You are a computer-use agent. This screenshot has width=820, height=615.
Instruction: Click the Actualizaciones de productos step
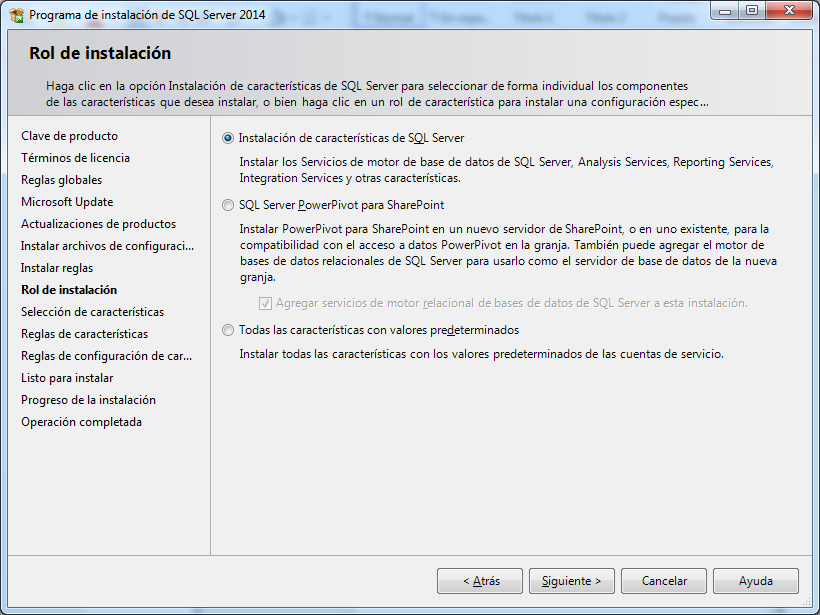(x=98, y=224)
